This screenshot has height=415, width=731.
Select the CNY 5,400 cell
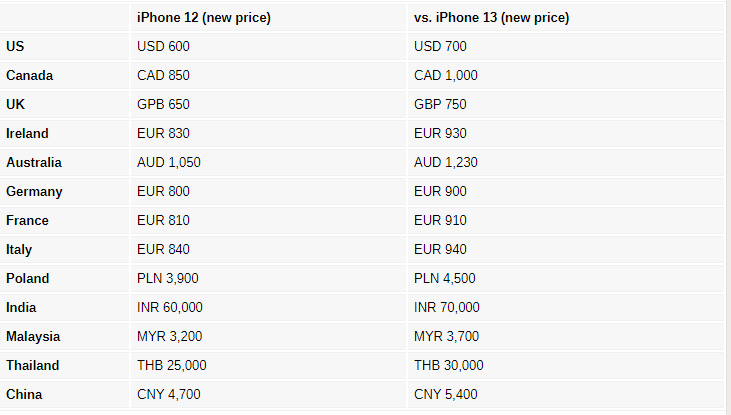coord(446,394)
